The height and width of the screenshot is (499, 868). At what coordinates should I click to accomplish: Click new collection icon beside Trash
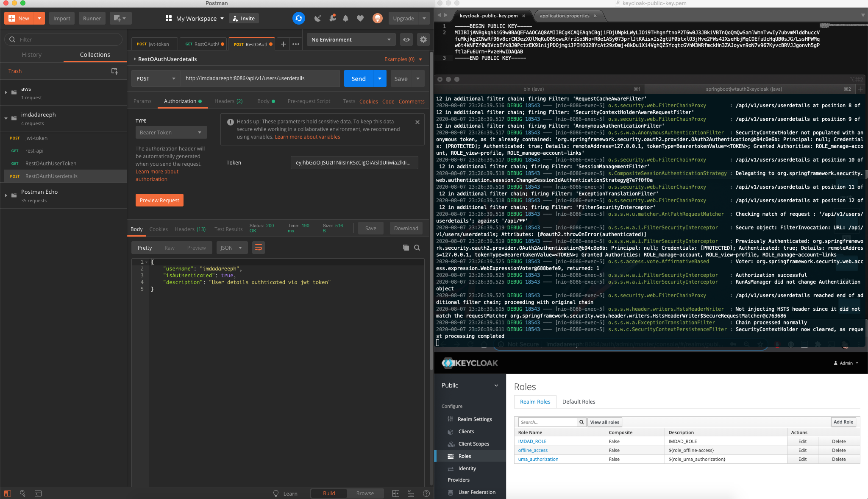(114, 71)
